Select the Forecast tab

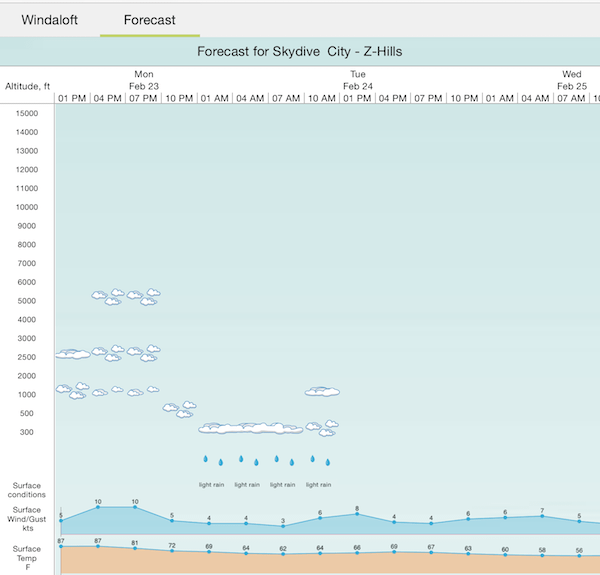coord(149,19)
